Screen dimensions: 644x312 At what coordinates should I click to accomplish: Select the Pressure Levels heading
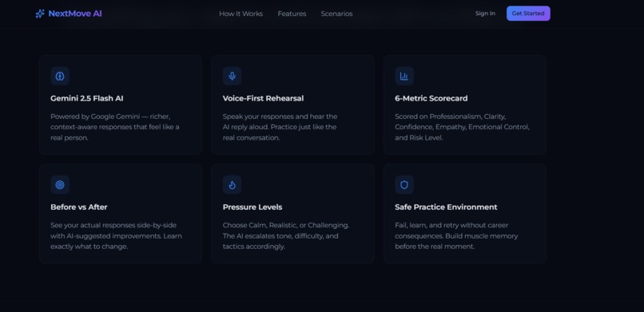[252, 207]
